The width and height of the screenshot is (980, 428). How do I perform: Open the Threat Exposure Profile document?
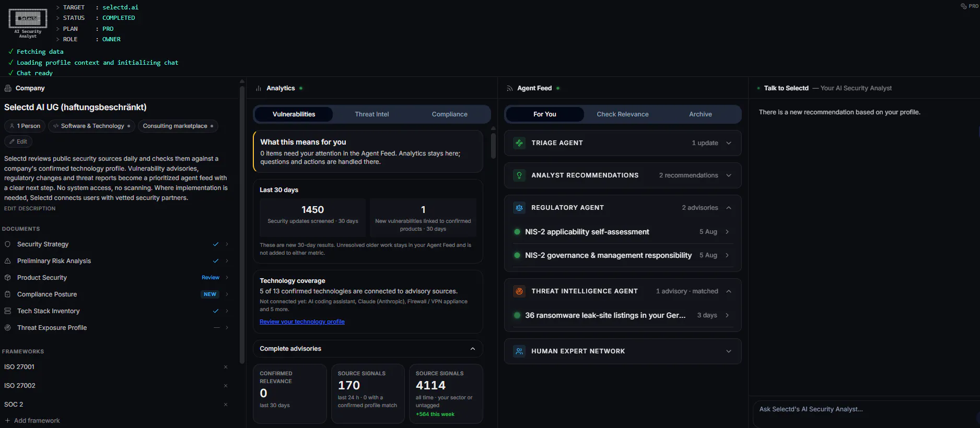(116, 328)
